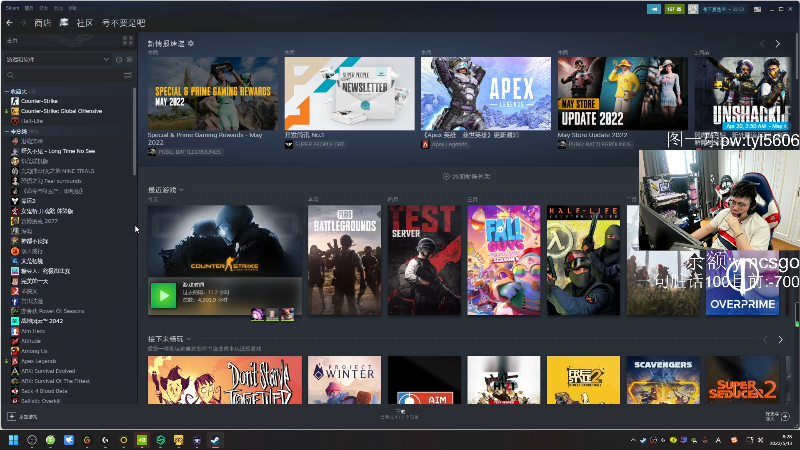
Task: Click the recent sort clock icon
Action: click(119, 59)
